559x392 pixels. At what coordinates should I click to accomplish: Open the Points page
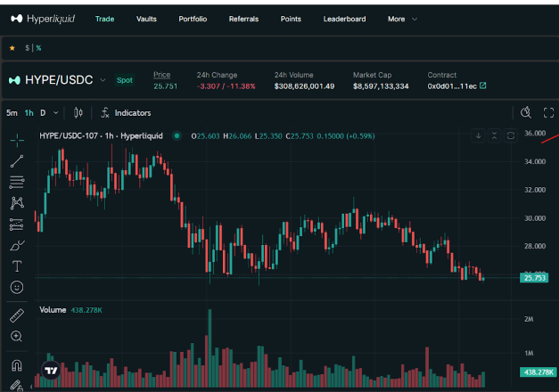point(291,19)
